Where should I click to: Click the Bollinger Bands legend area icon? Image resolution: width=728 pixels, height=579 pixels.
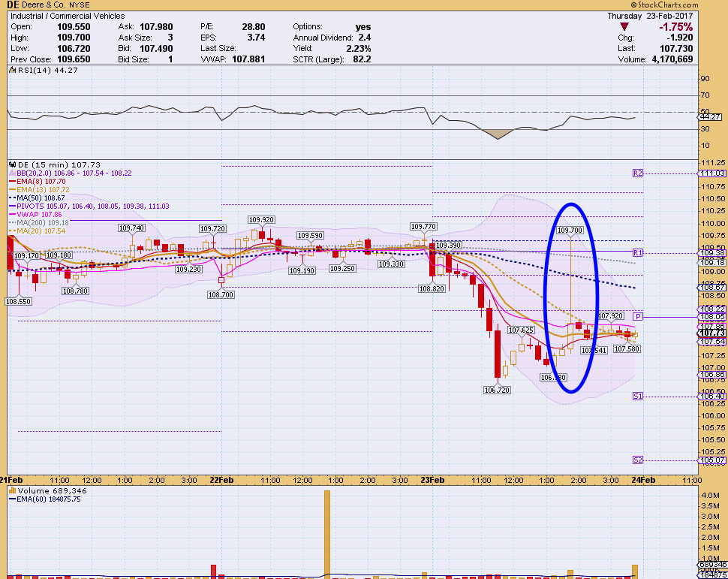tap(11, 173)
